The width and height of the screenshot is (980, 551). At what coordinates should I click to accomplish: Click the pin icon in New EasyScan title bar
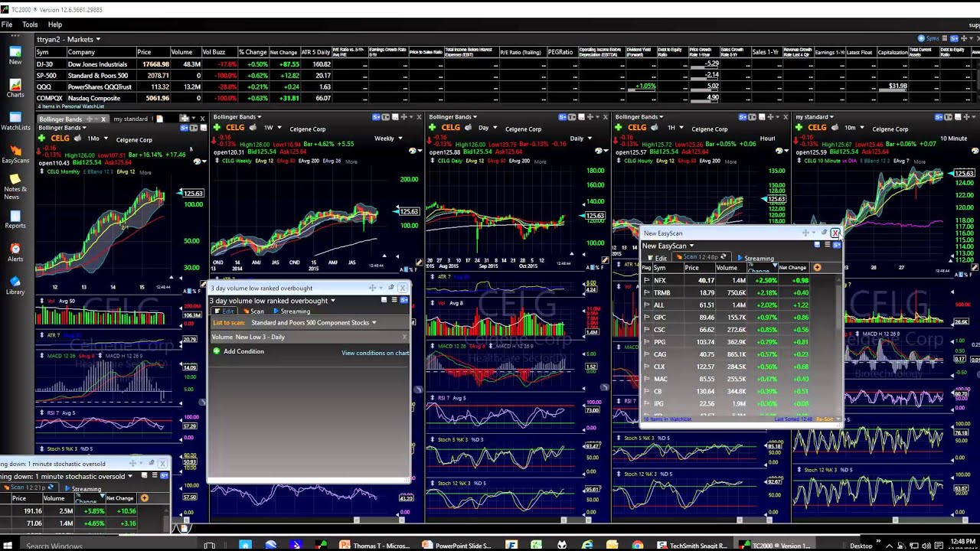[x=824, y=233]
